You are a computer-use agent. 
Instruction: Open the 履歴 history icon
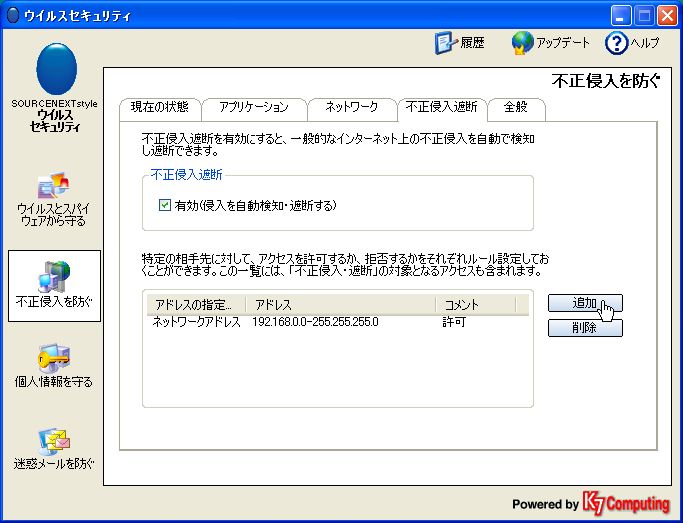446,43
